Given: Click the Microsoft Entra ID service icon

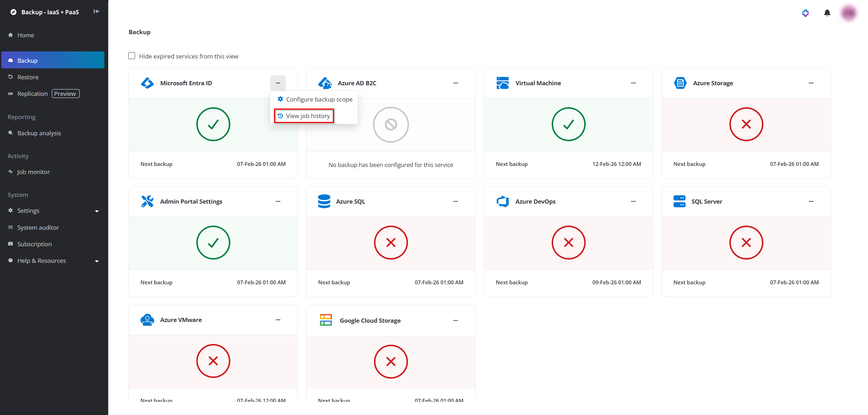Looking at the screenshot, I should tap(147, 83).
